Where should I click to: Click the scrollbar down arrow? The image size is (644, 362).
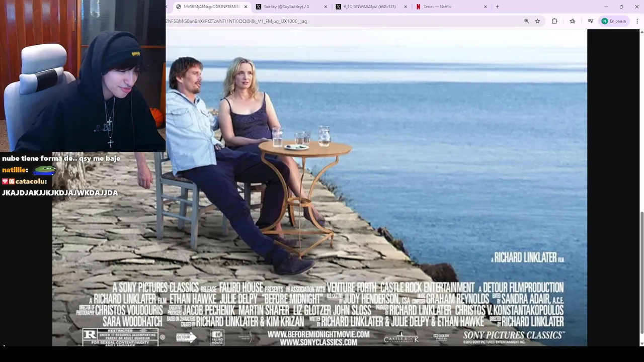[x=641, y=343]
